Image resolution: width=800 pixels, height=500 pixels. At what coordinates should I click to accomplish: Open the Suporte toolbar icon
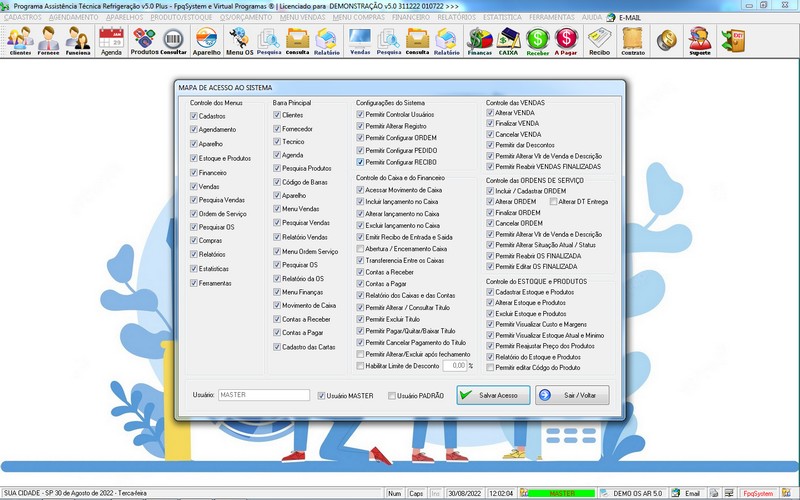pos(699,41)
